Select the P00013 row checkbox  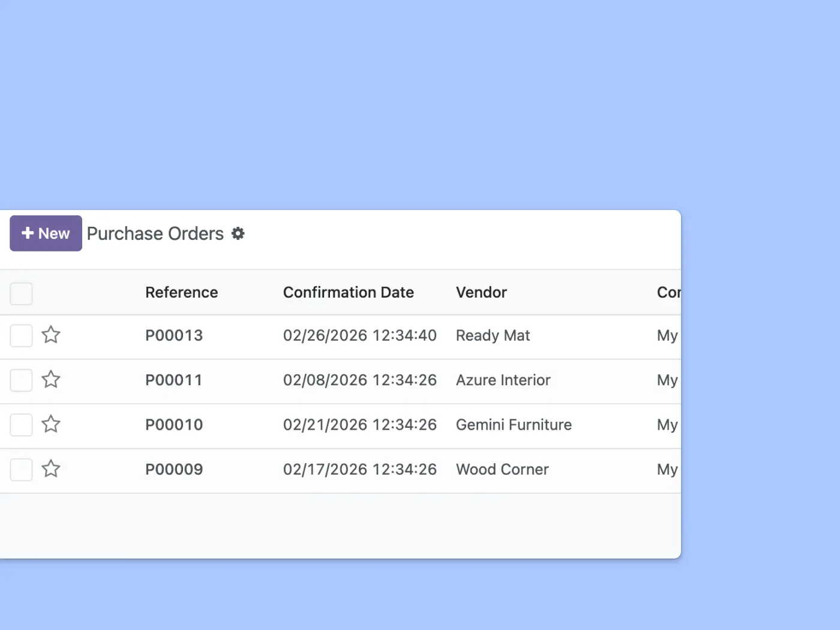(21, 335)
